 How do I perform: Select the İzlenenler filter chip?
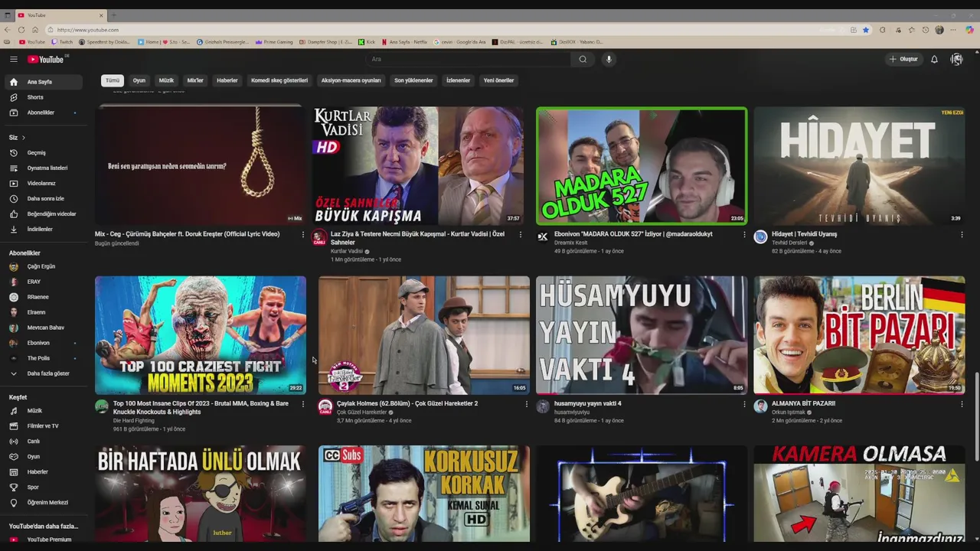(x=459, y=80)
